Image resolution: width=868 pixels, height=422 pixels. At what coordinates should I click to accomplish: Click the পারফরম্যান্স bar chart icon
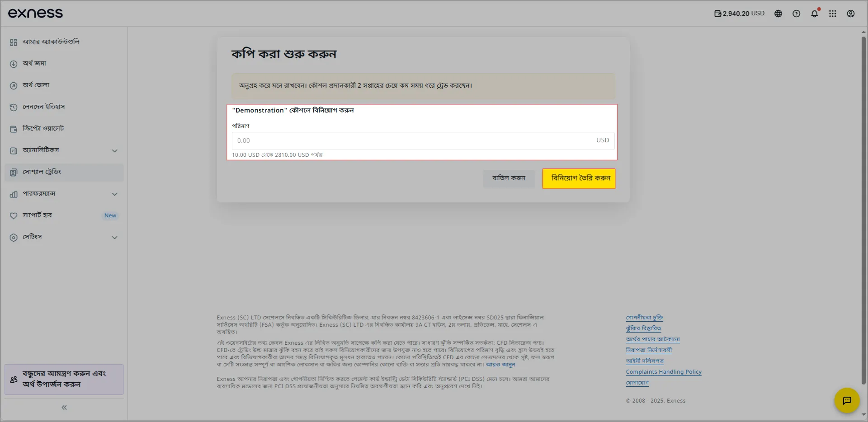coord(14,194)
